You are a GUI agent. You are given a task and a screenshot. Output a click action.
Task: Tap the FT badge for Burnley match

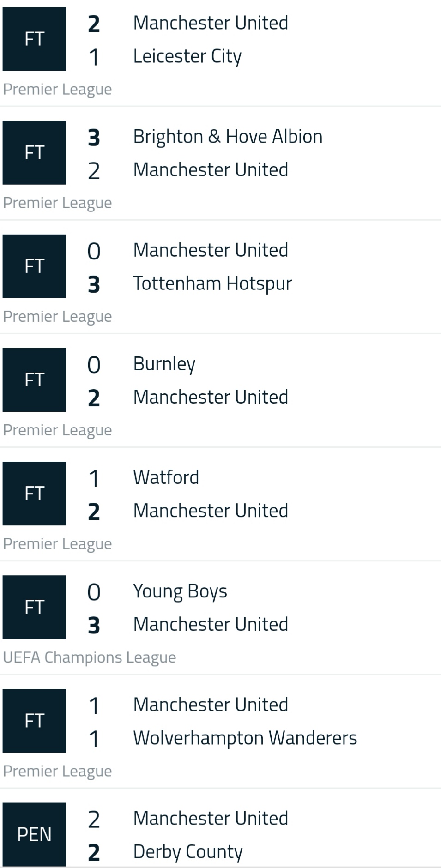[x=35, y=380]
